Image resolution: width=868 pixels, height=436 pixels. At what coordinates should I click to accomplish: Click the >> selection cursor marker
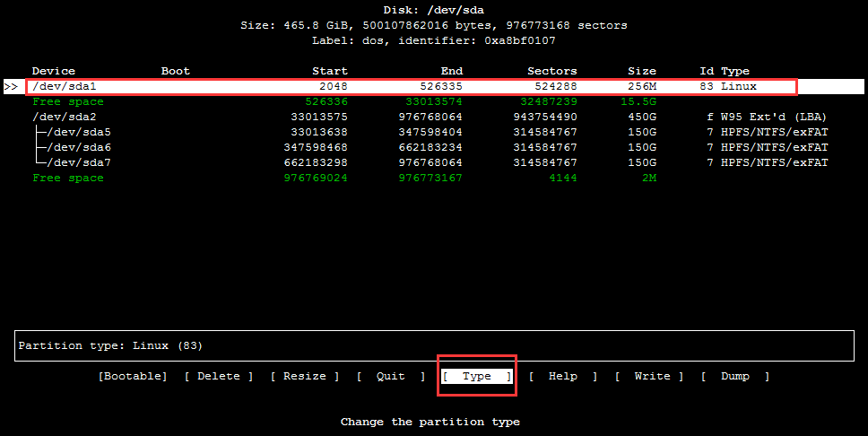click(11, 87)
